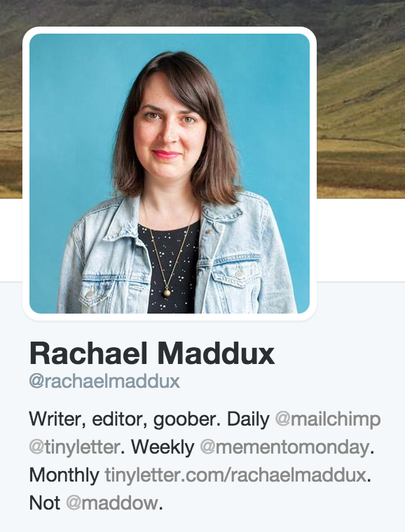Screen dimensions: 405x532
Task: Click the word "Daily" in bio
Action: pos(248,419)
